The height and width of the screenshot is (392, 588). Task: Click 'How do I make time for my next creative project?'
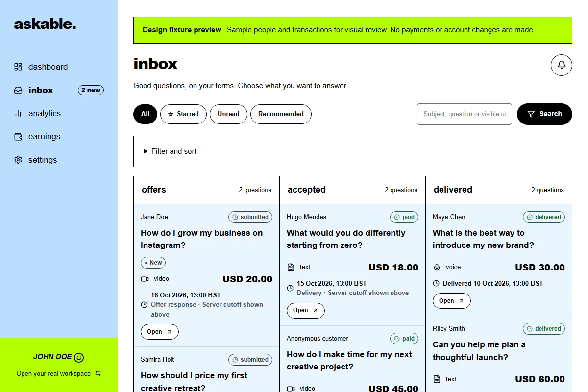click(x=349, y=361)
